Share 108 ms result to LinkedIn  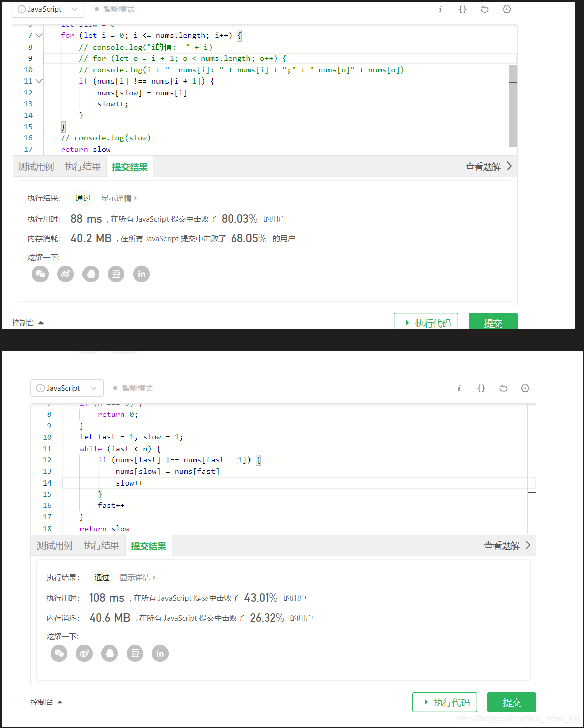(x=160, y=654)
